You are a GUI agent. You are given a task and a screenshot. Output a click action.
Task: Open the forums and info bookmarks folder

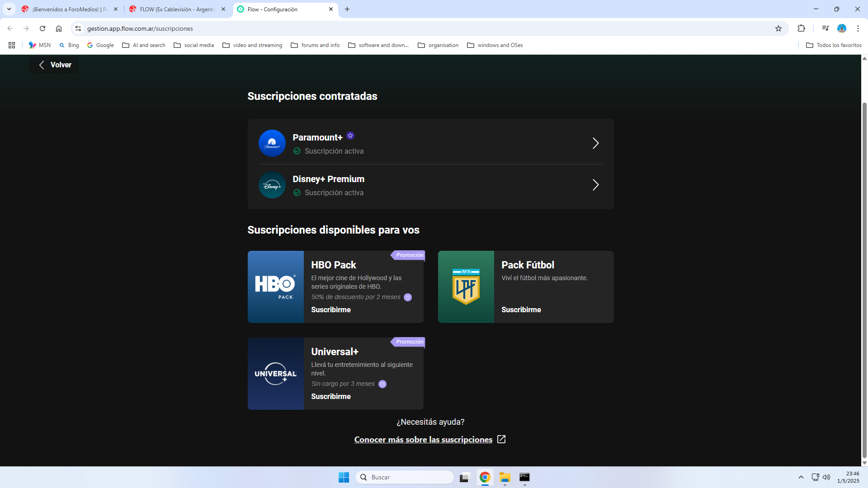[315, 45]
